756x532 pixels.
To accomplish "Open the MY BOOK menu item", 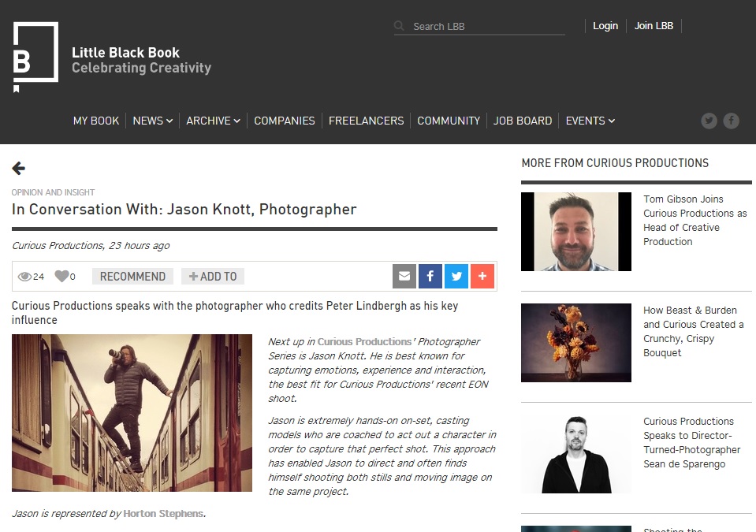I will (x=96, y=121).
